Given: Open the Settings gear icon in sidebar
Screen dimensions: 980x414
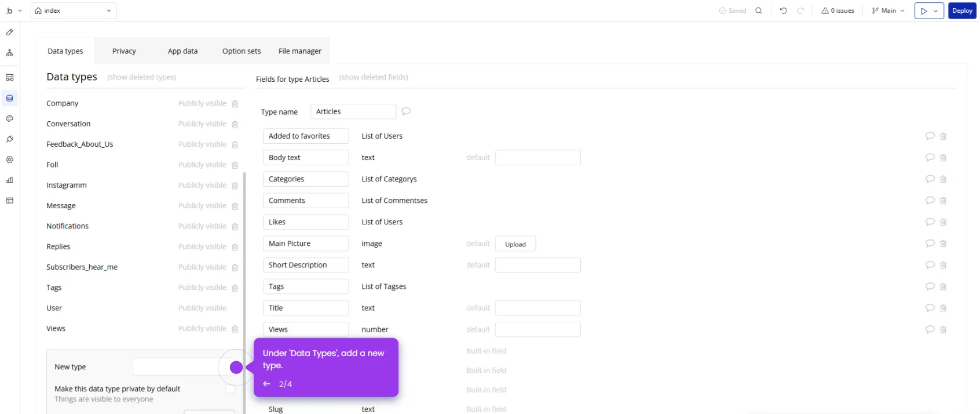Looking at the screenshot, I should (10, 159).
